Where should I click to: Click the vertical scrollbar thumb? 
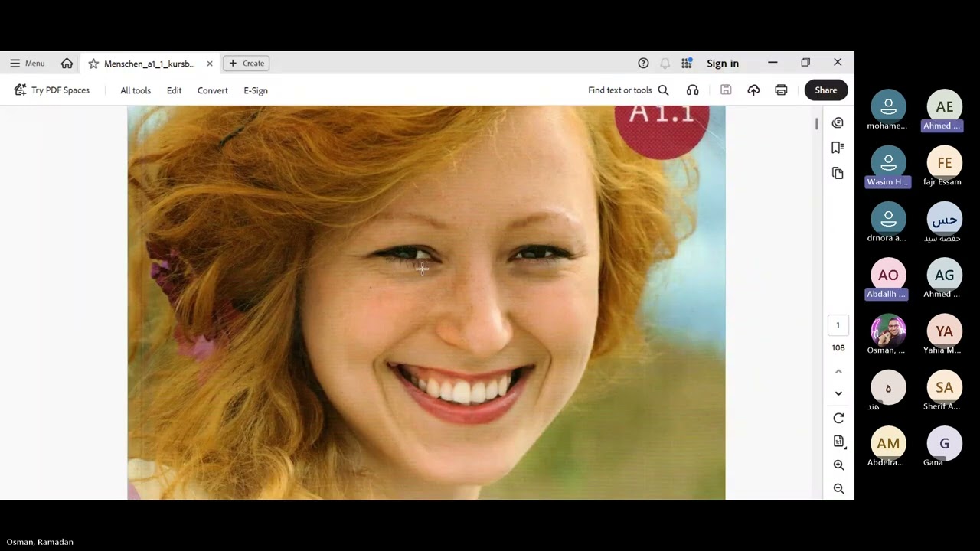(x=817, y=123)
